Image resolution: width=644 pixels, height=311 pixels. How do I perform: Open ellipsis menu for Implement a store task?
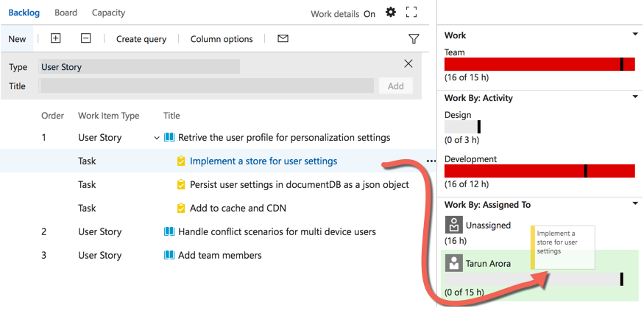coord(431,161)
